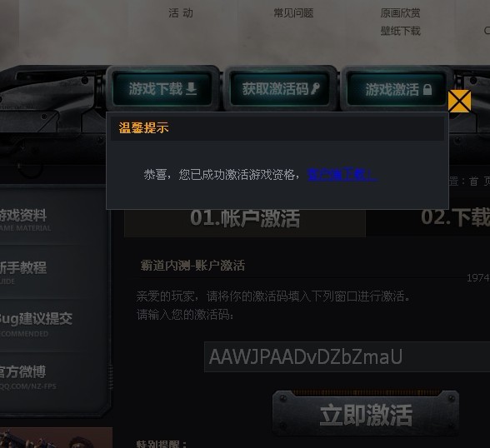Image resolution: width=490 pixels, height=448 pixels.
Task: Click the 获取激活码 key button
Action: (x=280, y=88)
